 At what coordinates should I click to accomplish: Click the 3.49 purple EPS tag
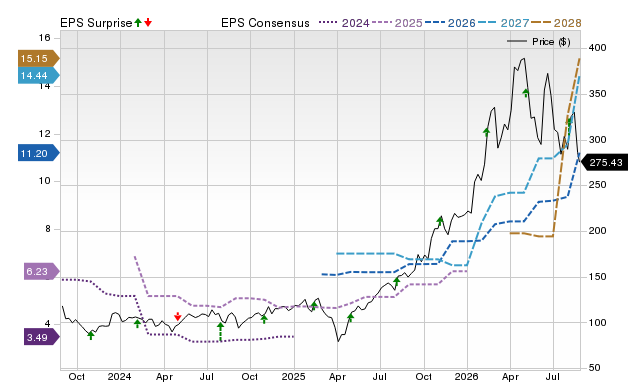click(x=41, y=337)
